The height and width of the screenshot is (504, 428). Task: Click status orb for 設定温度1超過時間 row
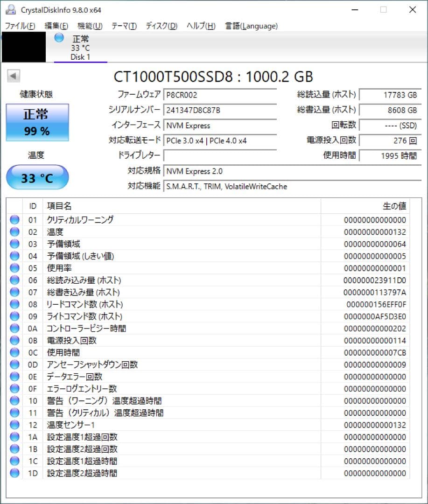tap(14, 461)
